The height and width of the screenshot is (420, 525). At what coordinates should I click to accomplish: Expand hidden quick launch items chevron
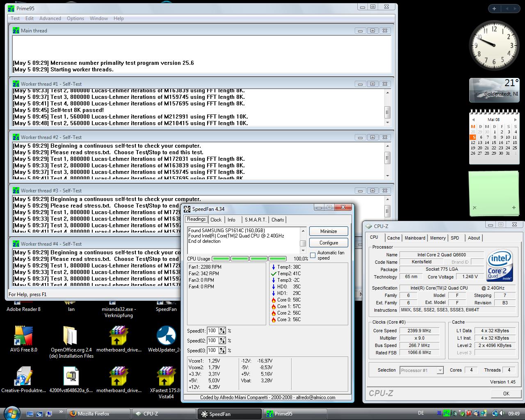[x=61, y=412]
